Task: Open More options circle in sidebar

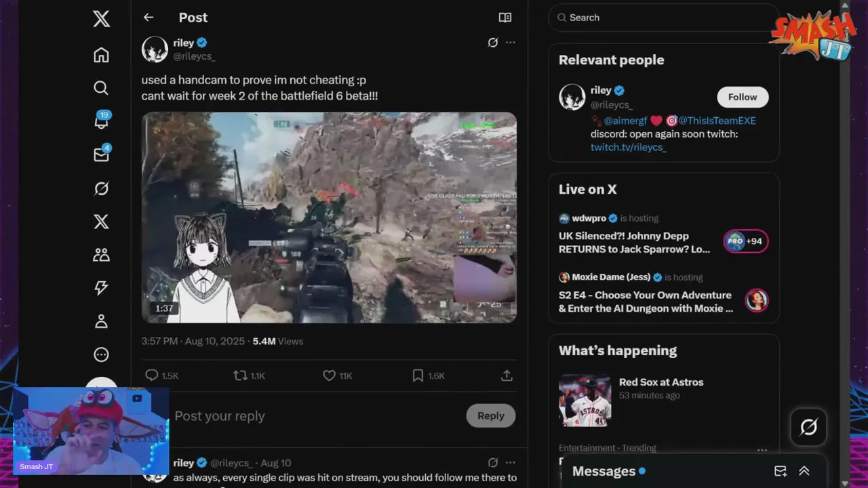Action: pyautogui.click(x=101, y=354)
